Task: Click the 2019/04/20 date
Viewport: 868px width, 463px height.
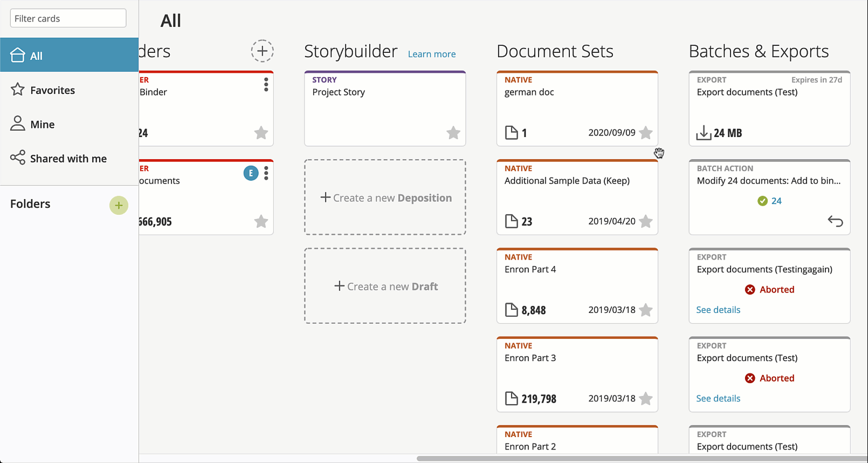Action: 612,221
